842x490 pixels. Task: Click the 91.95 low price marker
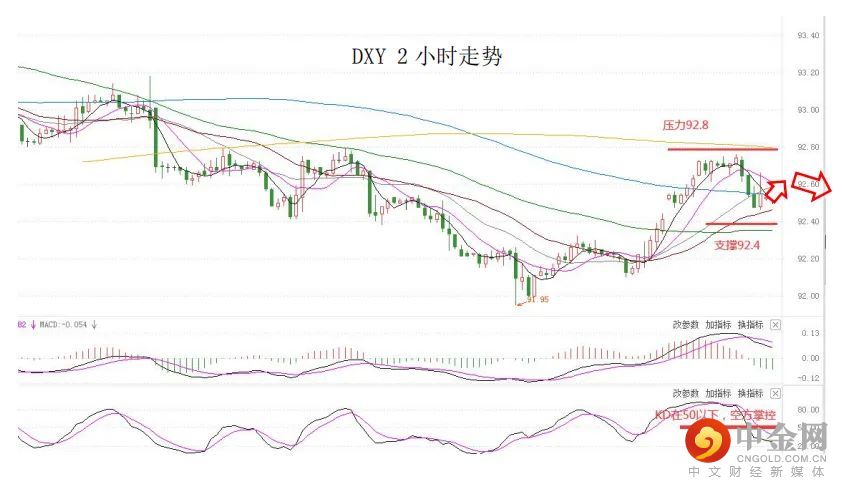point(539,299)
